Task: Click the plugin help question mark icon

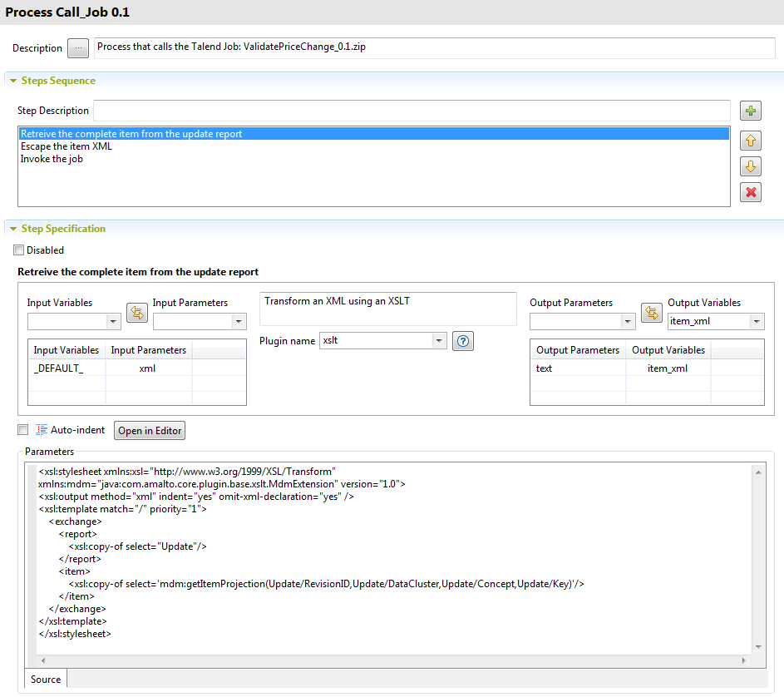Action: tap(463, 341)
